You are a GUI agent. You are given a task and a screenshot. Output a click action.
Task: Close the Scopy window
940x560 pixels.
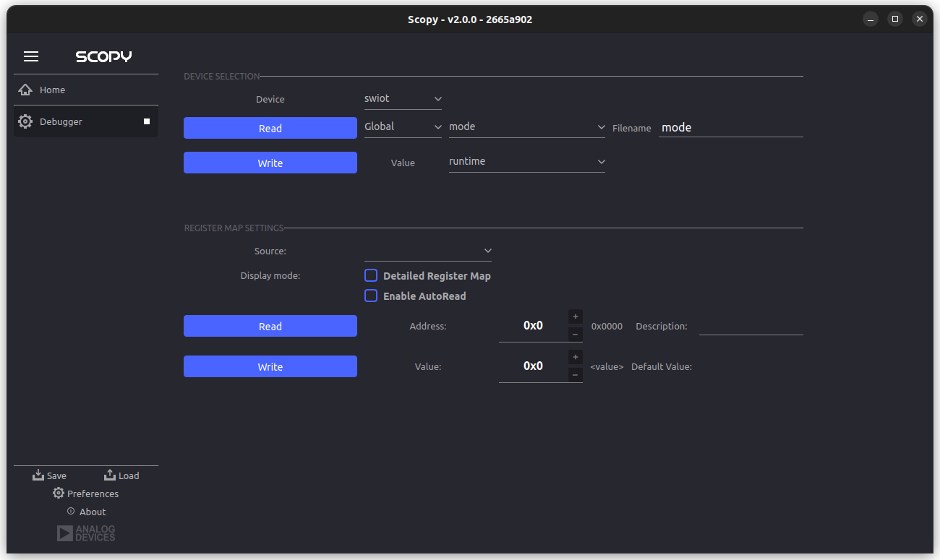920,20
